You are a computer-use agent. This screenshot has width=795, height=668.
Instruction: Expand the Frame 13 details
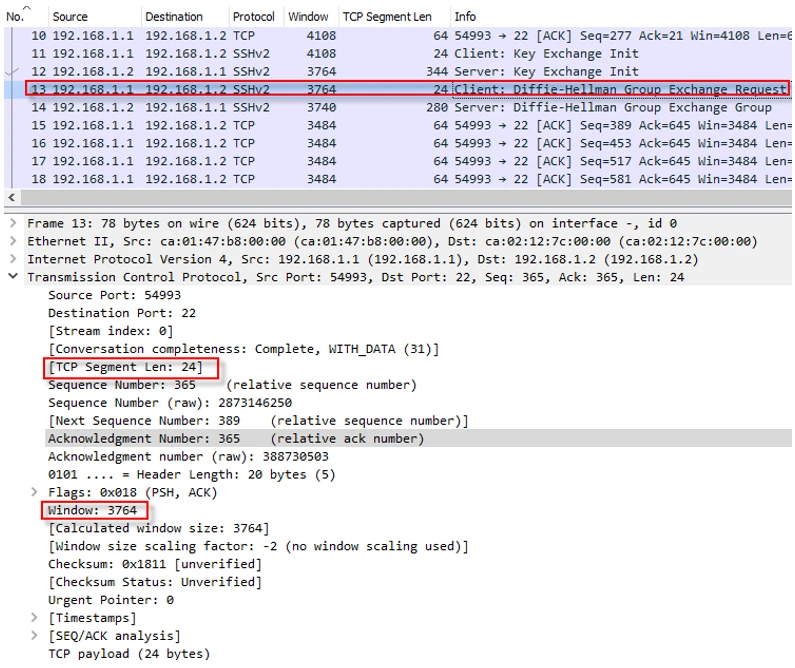click(x=12, y=223)
